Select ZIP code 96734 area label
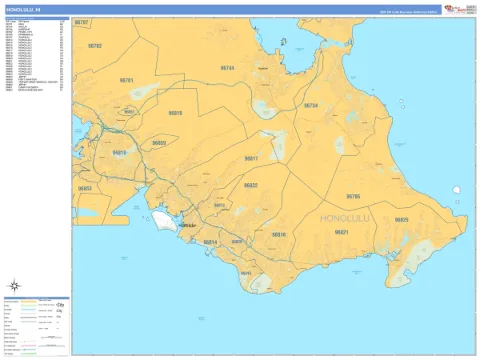 coord(311,106)
